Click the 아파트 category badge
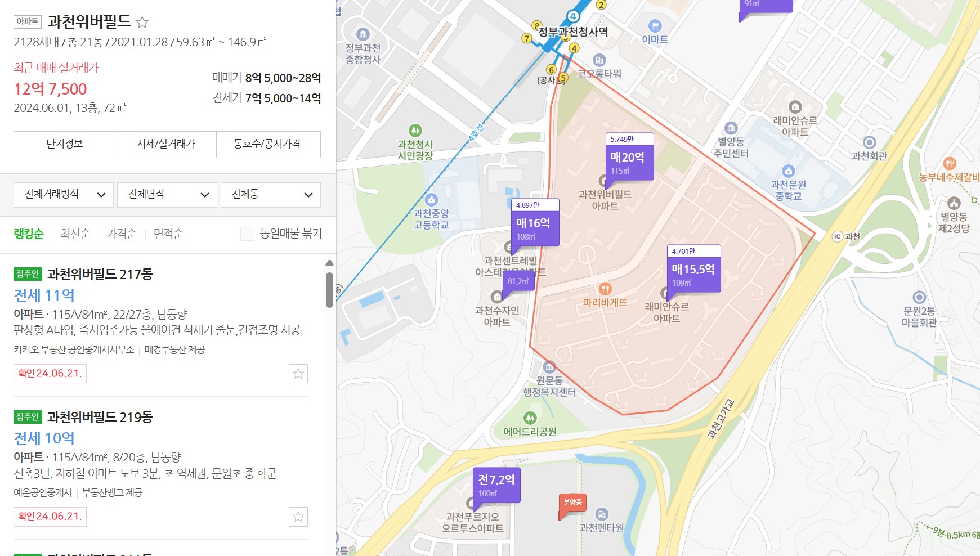The image size is (980, 556). [x=28, y=21]
